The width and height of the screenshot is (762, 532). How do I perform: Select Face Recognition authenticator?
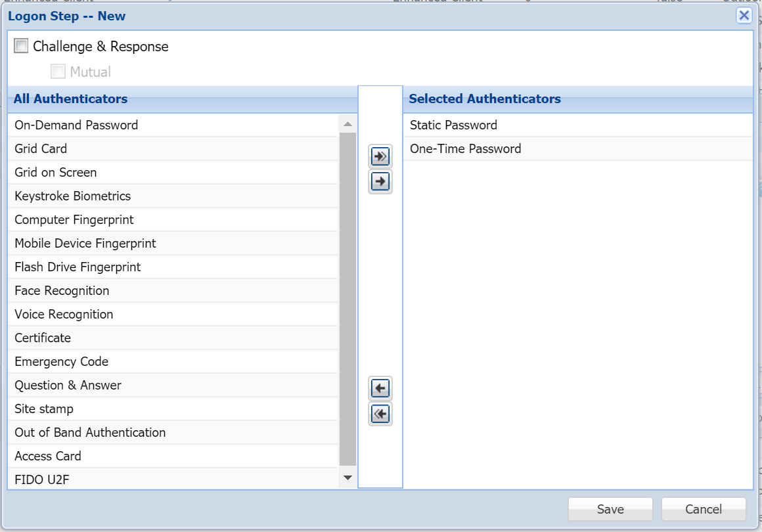[62, 290]
